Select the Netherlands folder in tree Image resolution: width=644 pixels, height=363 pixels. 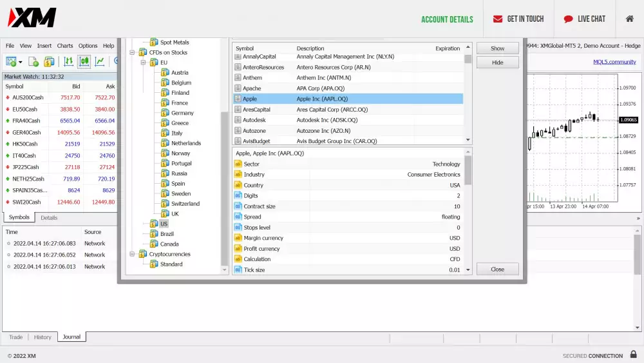181,143
